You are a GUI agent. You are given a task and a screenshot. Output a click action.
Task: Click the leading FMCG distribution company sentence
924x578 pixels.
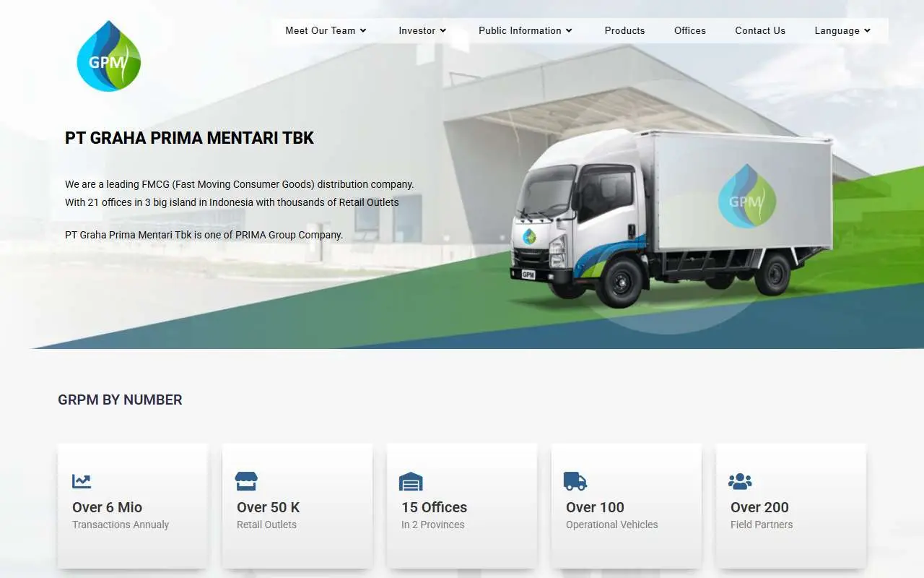tap(240, 184)
